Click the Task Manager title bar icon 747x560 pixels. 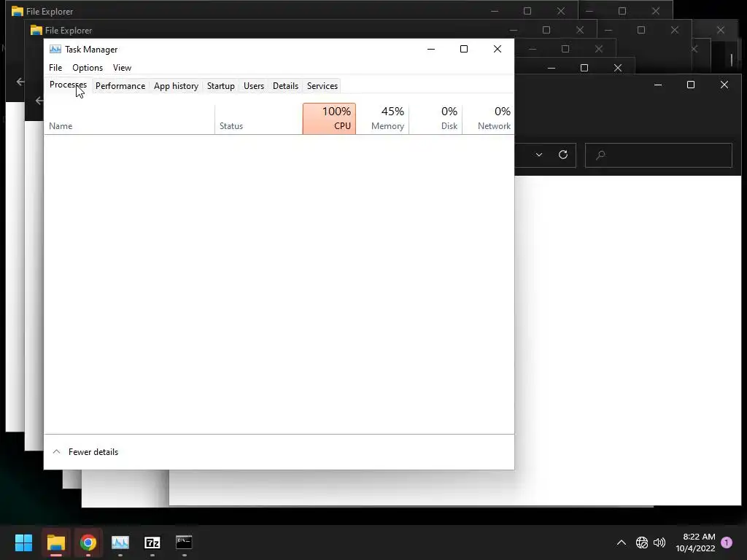click(x=55, y=49)
